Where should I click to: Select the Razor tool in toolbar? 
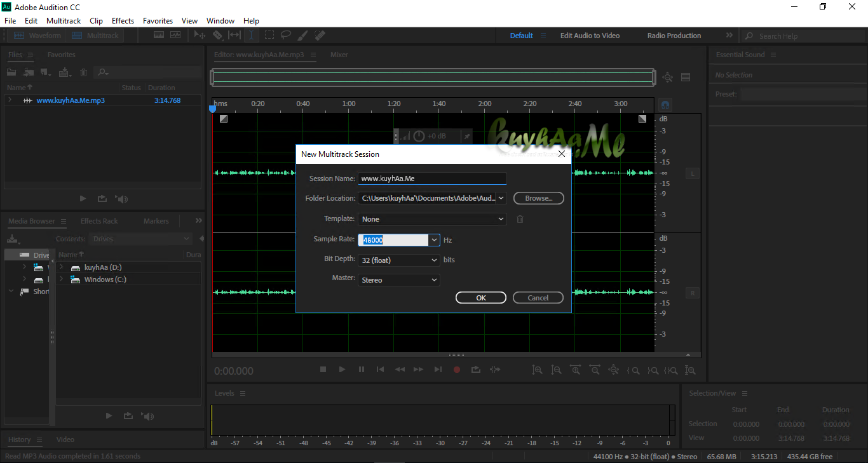(x=217, y=36)
